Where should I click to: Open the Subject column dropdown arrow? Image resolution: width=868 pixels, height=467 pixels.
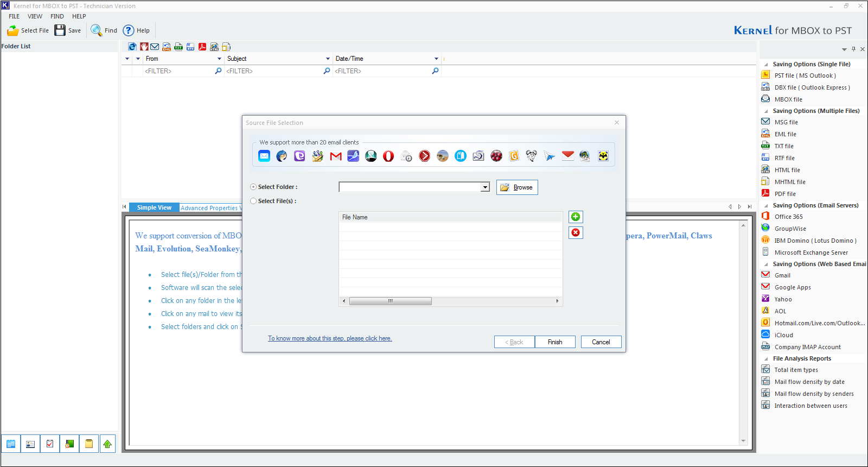coord(328,59)
